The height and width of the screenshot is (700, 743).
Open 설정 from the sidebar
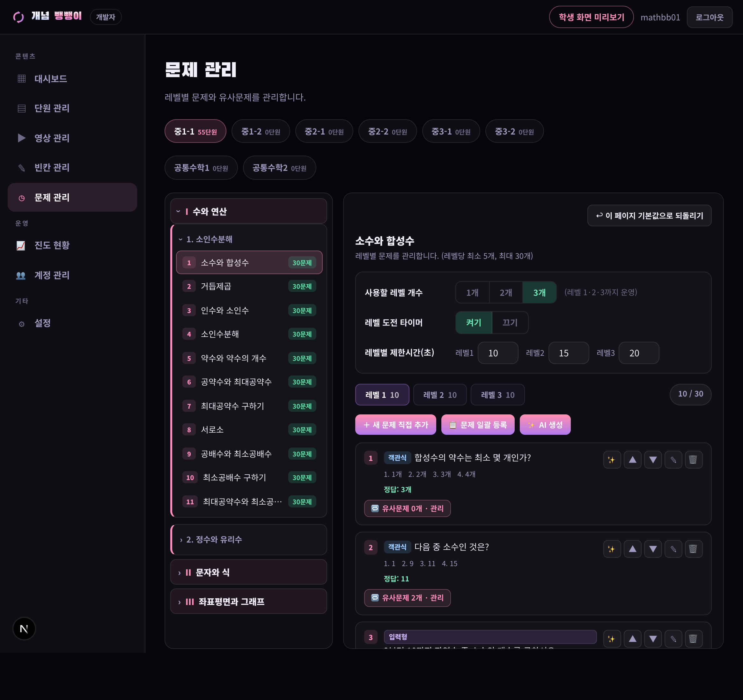click(72, 323)
